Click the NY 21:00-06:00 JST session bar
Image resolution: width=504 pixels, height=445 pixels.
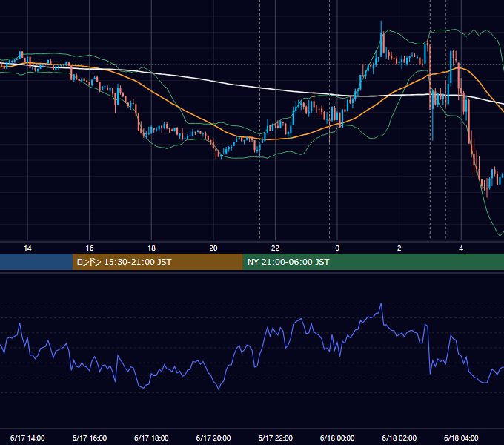(373, 262)
